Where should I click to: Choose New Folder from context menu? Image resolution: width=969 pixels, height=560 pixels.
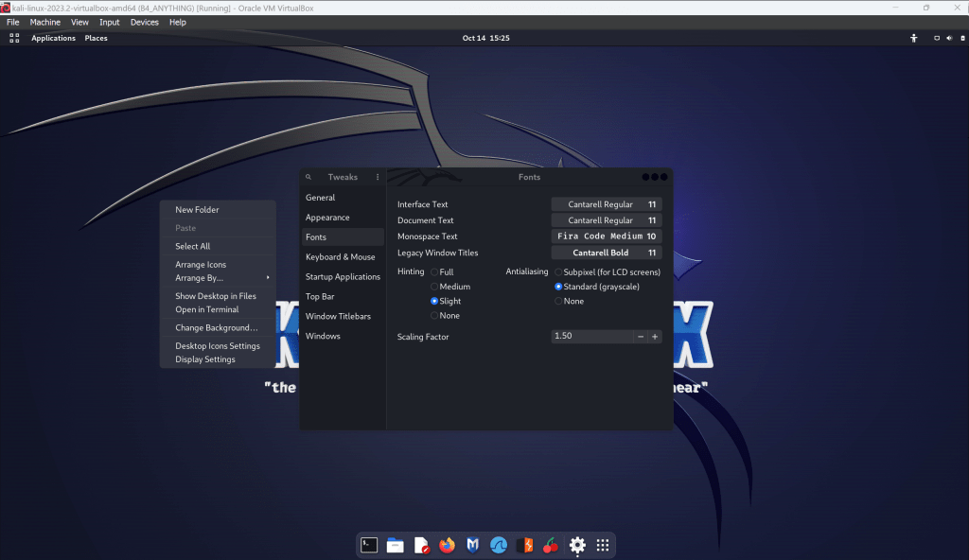click(x=197, y=210)
